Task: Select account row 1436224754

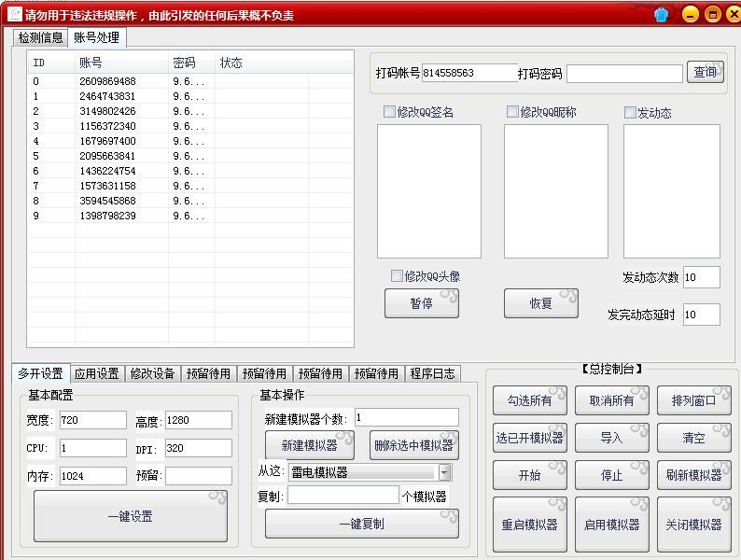Action: pos(190,171)
